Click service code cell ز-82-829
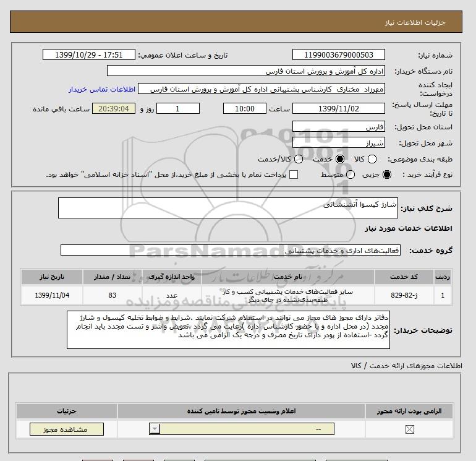Screen dimensions: 476x461 click(x=404, y=295)
